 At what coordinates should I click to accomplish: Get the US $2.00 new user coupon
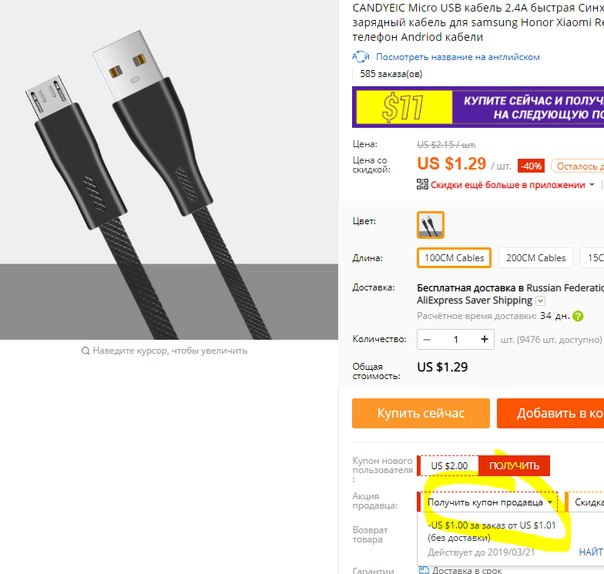[514, 466]
